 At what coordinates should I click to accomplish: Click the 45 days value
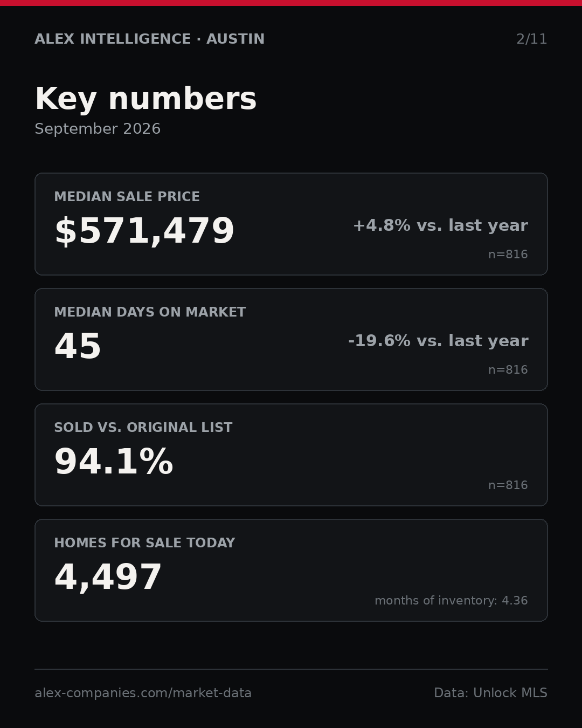click(x=78, y=347)
